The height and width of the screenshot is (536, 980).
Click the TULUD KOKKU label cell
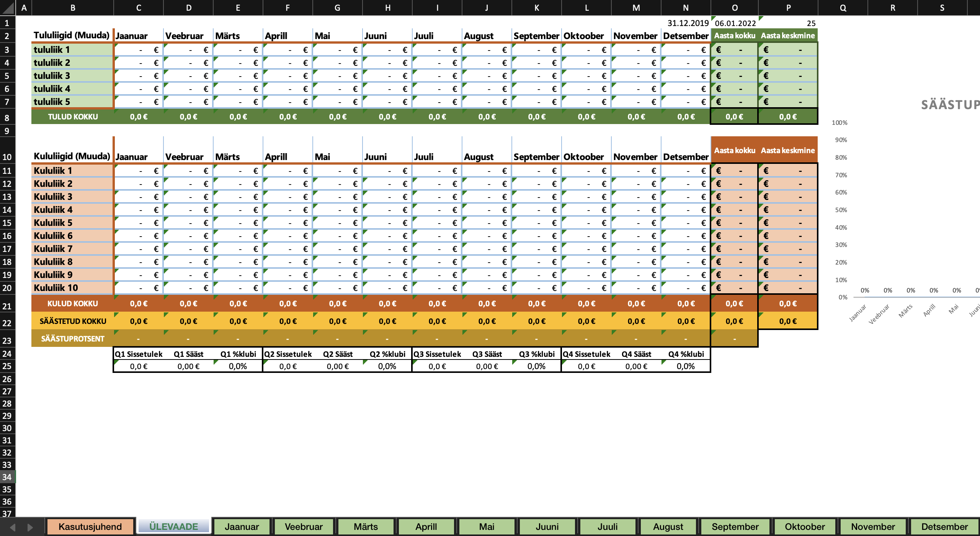pos(73,117)
